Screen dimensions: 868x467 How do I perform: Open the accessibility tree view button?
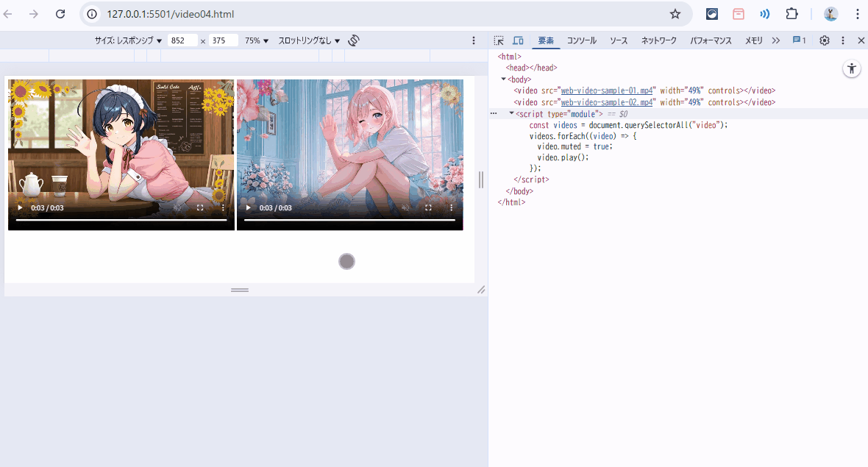click(852, 69)
